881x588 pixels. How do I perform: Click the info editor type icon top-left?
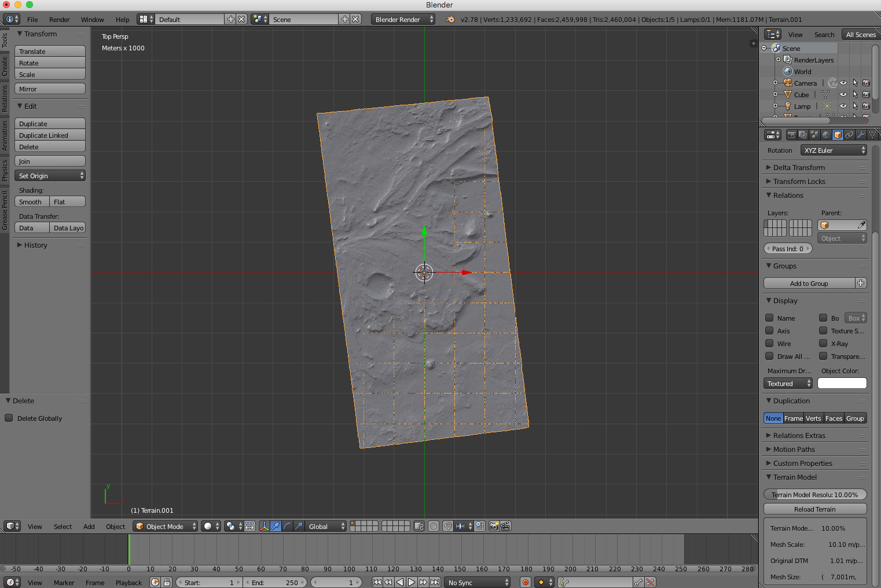[12, 19]
